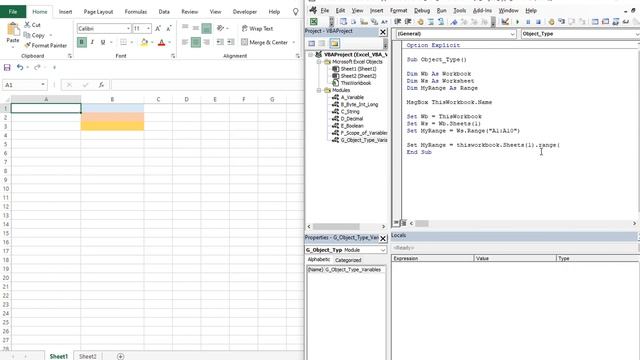Click the Increase Indent icon in Alignment

pyautogui.click(x=231, y=42)
